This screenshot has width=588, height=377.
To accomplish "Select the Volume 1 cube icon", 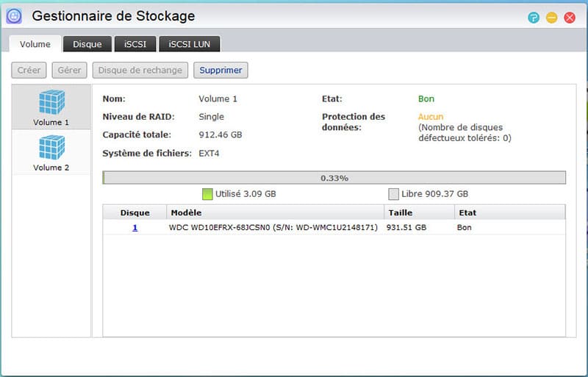I will click(51, 102).
